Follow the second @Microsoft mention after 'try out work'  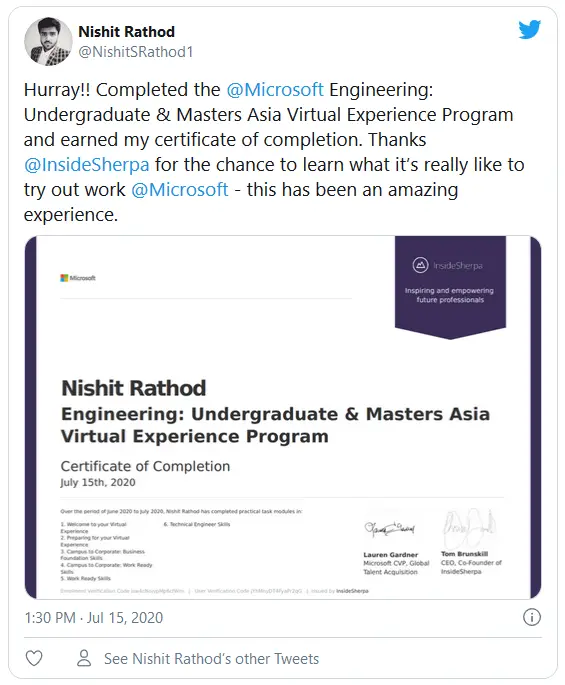point(180,190)
